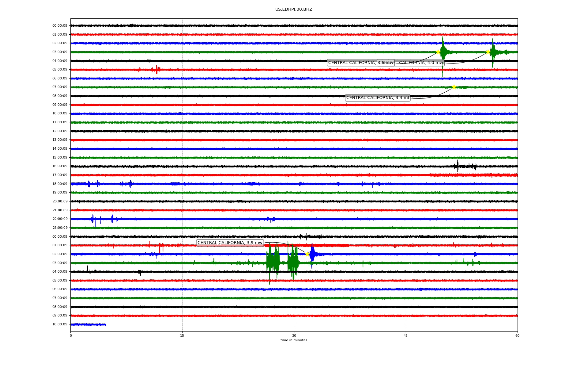Click the star marking the 4.0 mw earthquake
Viewport: 588px width, 368px height.
click(488, 52)
